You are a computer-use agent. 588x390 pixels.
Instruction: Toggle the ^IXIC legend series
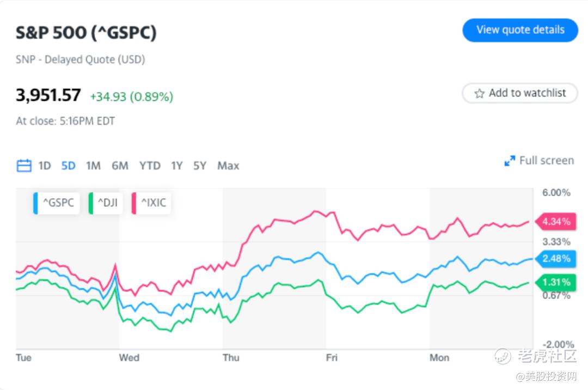point(152,203)
